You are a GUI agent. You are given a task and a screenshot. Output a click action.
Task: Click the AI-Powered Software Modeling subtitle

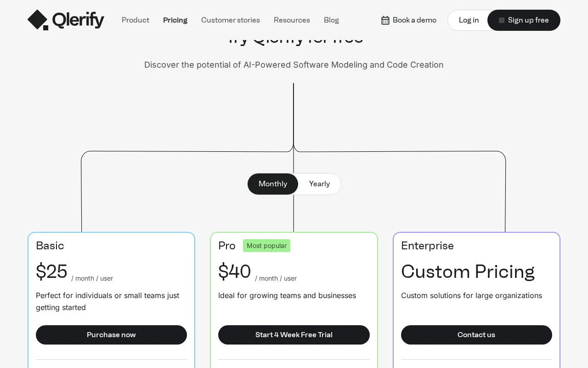294,65
